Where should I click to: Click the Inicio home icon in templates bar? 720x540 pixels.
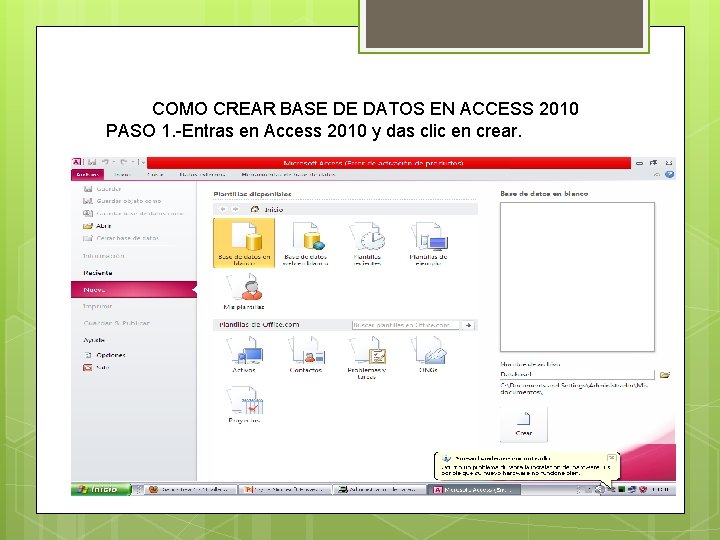(255, 209)
